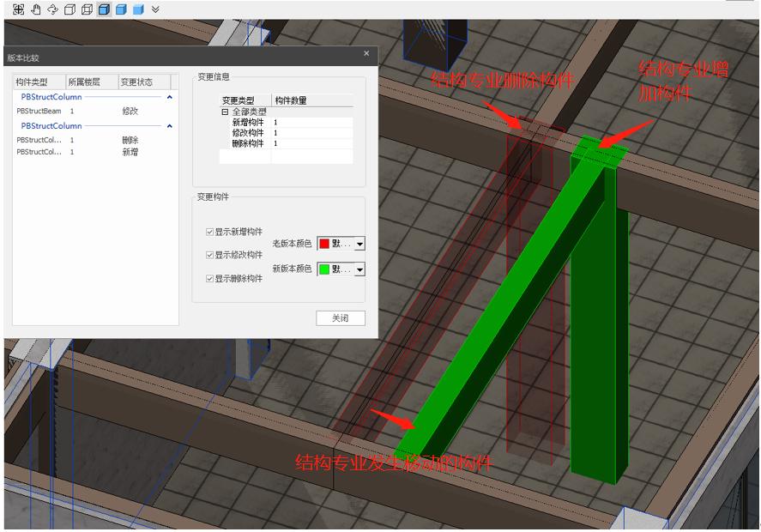The image size is (761, 532).
Task: Open the 新版本颜色 color dropdown
Action: [x=358, y=269]
